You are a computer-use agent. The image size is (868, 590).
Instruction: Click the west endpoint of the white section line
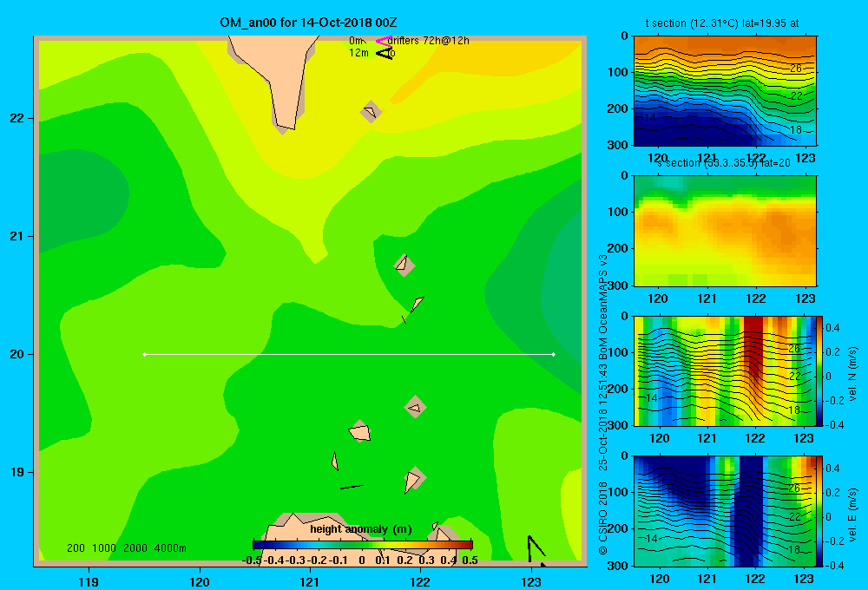click(x=144, y=354)
